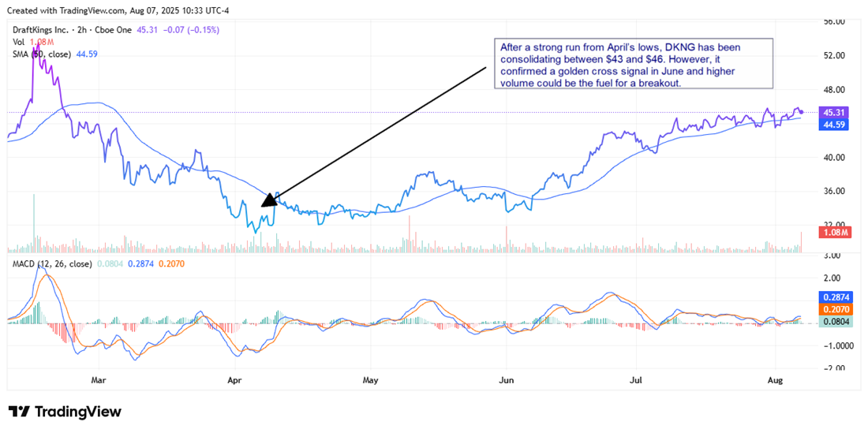The width and height of the screenshot is (868, 433).
Task: Click the 52.00 price axis label
Action: point(833,56)
